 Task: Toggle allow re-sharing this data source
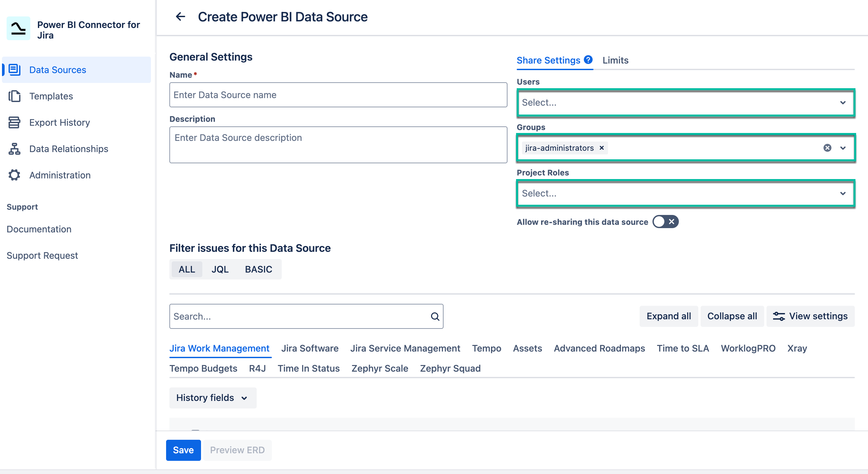pyautogui.click(x=665, y=222)
